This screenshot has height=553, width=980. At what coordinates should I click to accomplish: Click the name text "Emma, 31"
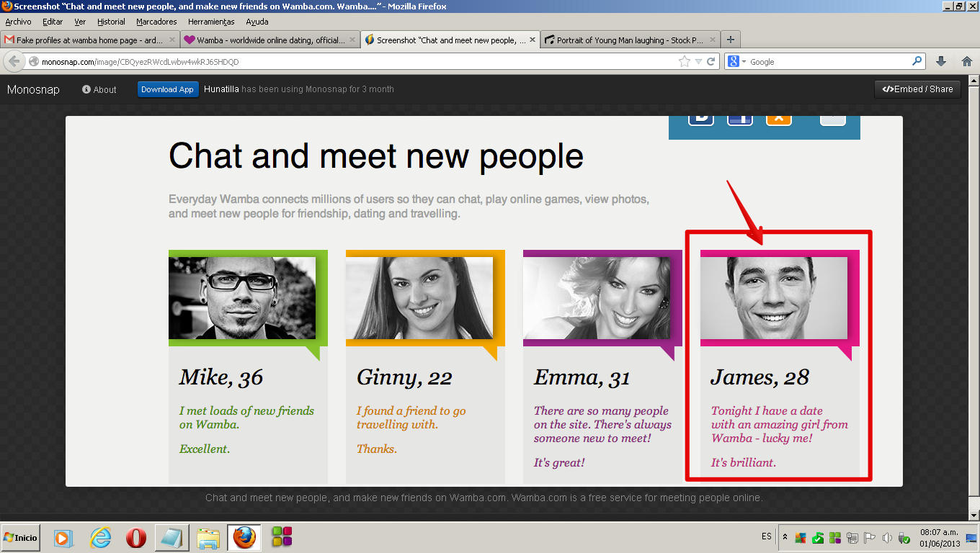(x=582, y=377)
